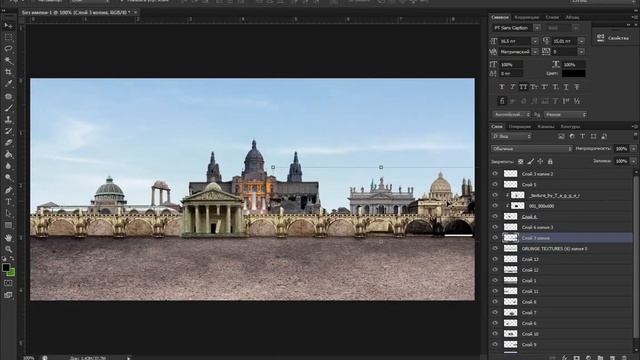Viewport: 640px width, 360px height.
Task: Toggle visibility of Слой 7
Action: [x=495, y=312]
